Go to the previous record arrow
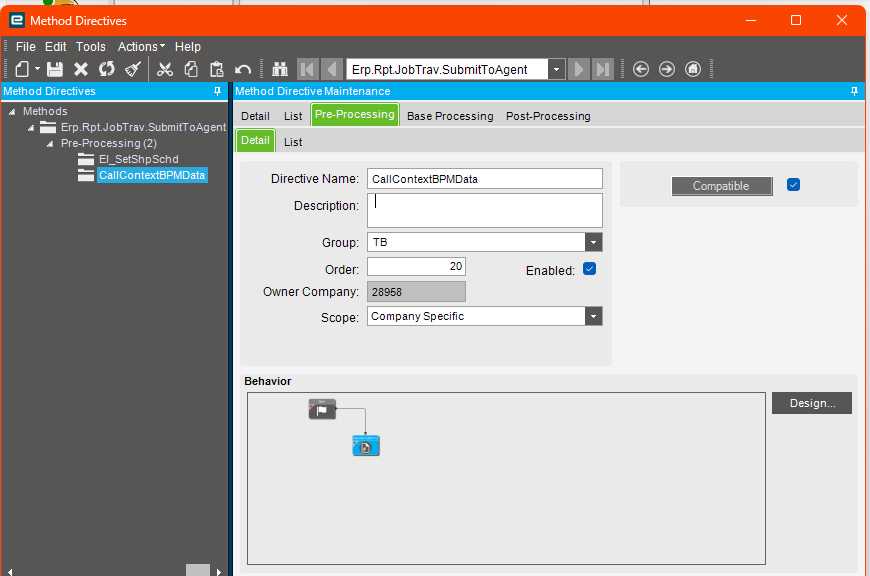Image resolution: width=870 pixels, height=576 pixels. (331, 69)
